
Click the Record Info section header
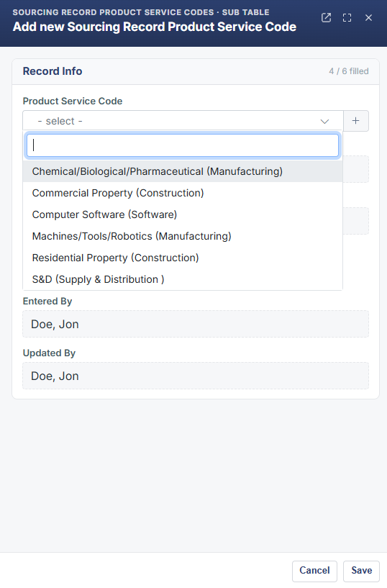click(x=53, y=71)
